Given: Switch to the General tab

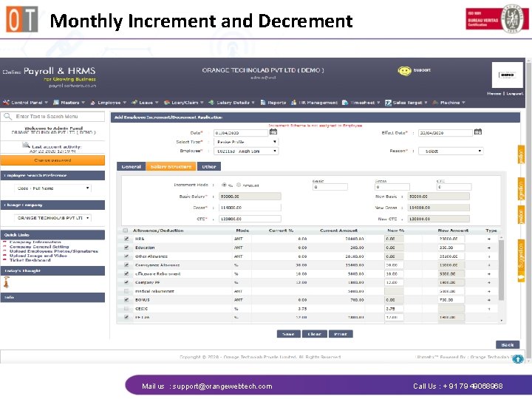Looking at the screenshot, I should coord(131,166).
